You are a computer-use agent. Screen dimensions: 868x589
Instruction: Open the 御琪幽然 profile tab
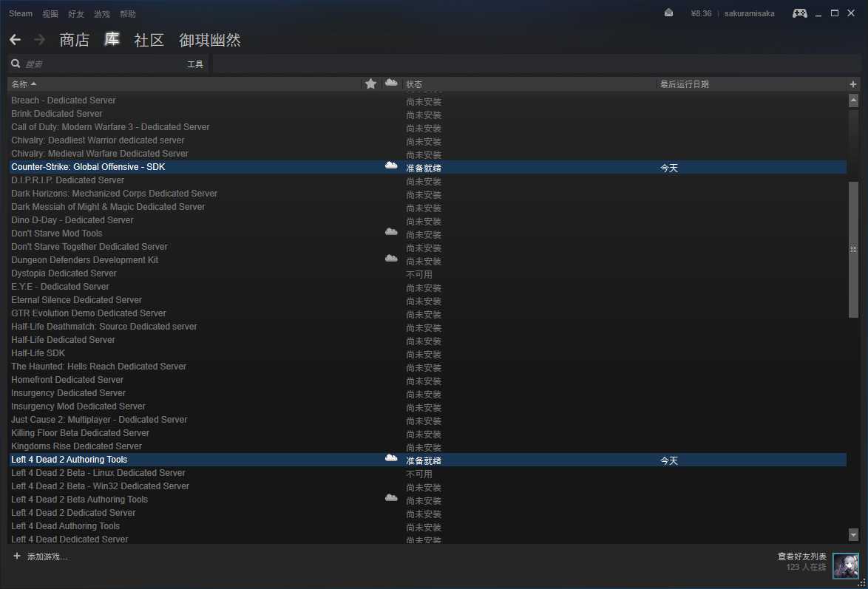(210, 40)
